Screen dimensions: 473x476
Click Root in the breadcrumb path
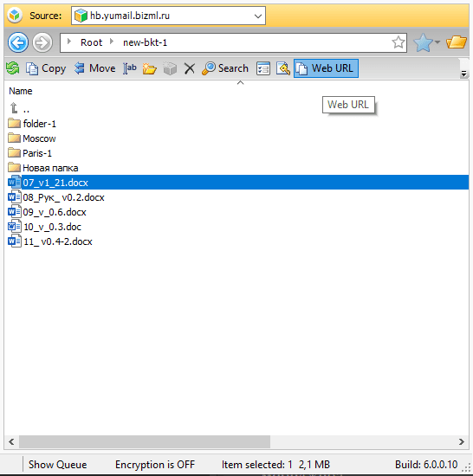pyautogui.click(x=91, y=42)
